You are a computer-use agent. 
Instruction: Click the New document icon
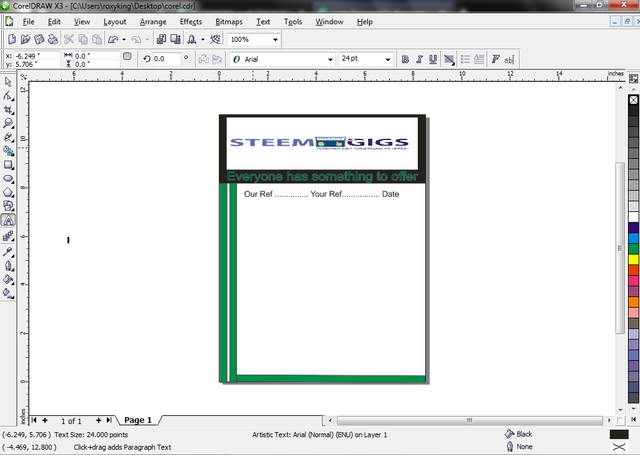[x=12, y=39]
